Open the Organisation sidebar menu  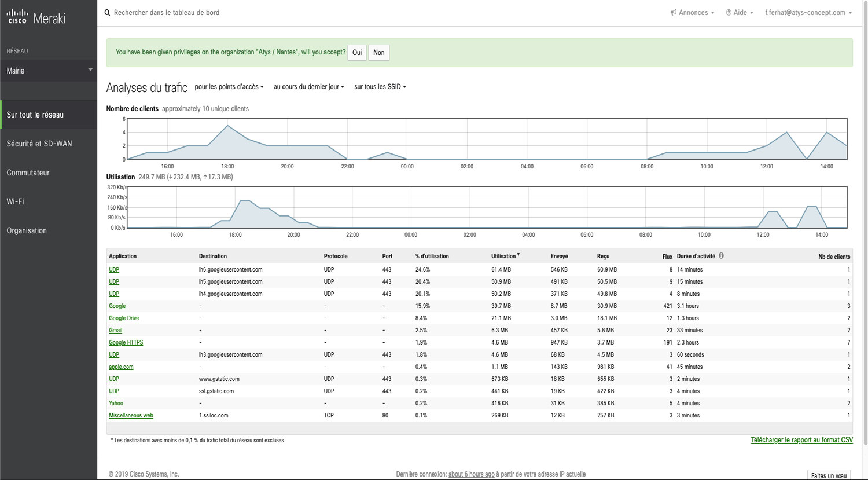click(x=49, y=230)
